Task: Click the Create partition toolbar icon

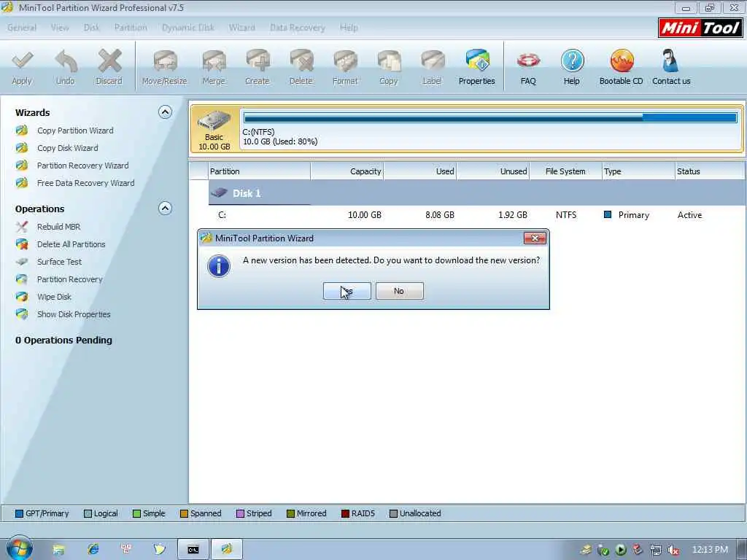Action: click(x=258, y=61)
